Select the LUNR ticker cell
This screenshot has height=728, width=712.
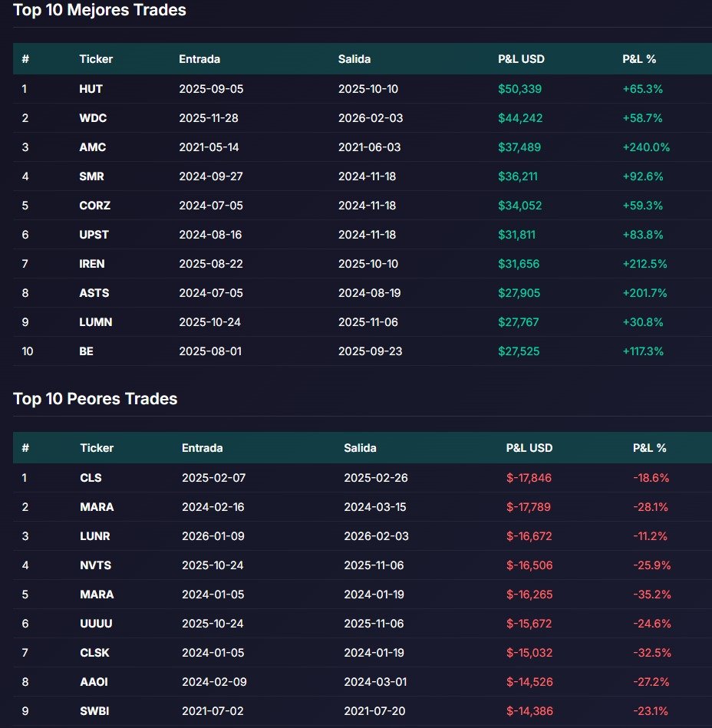click(x=94, y=536)
